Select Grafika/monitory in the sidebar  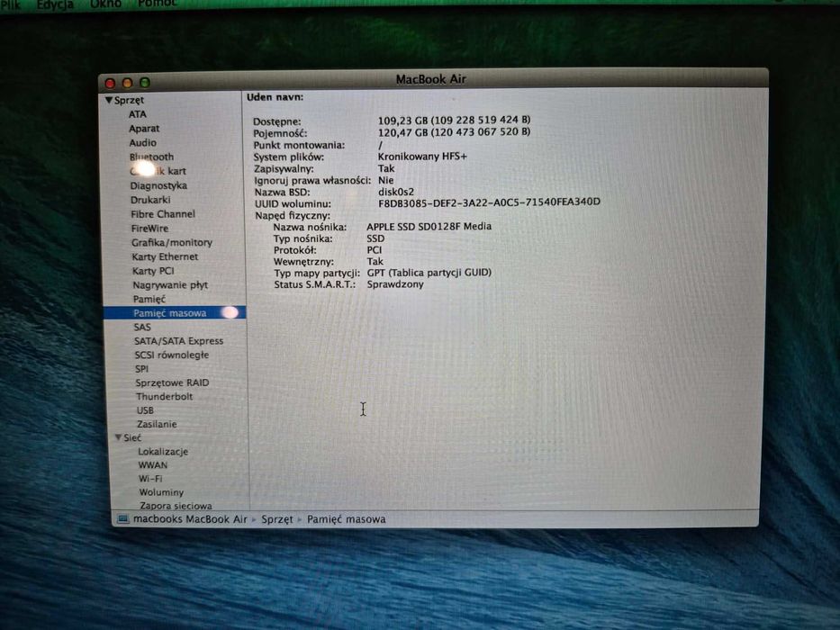pos(172,243)
